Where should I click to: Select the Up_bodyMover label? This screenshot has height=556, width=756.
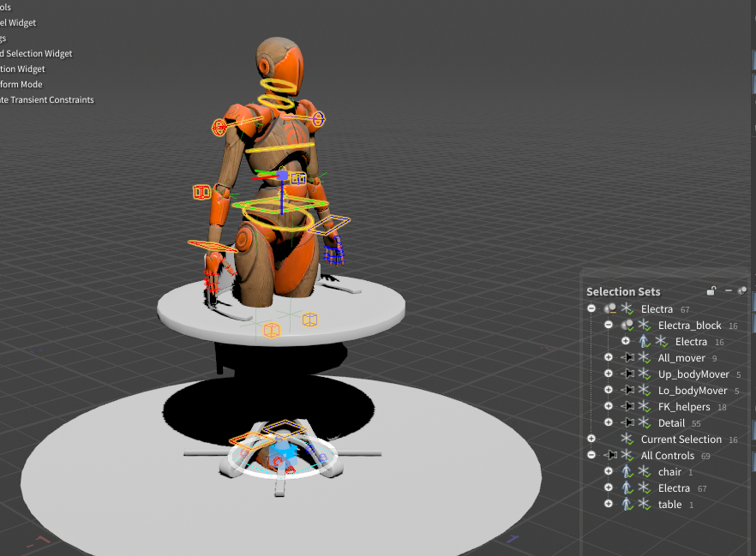(693, 374)
